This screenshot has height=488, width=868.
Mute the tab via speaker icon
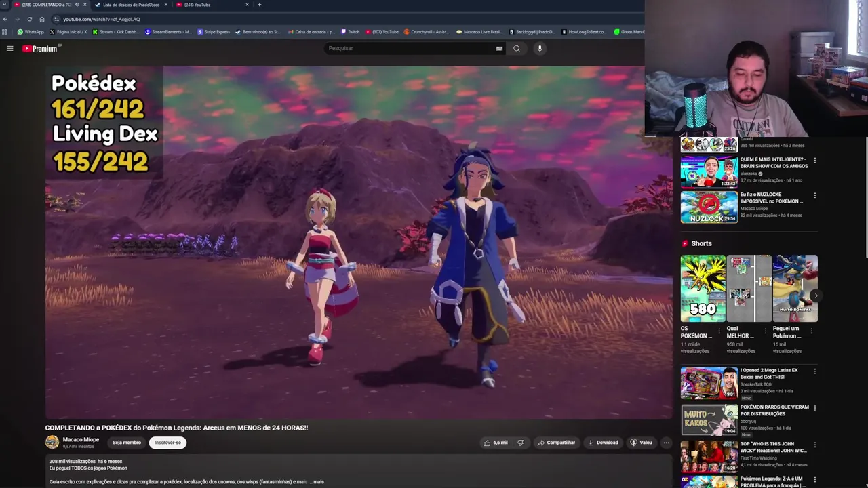click(x=77, y=5)
